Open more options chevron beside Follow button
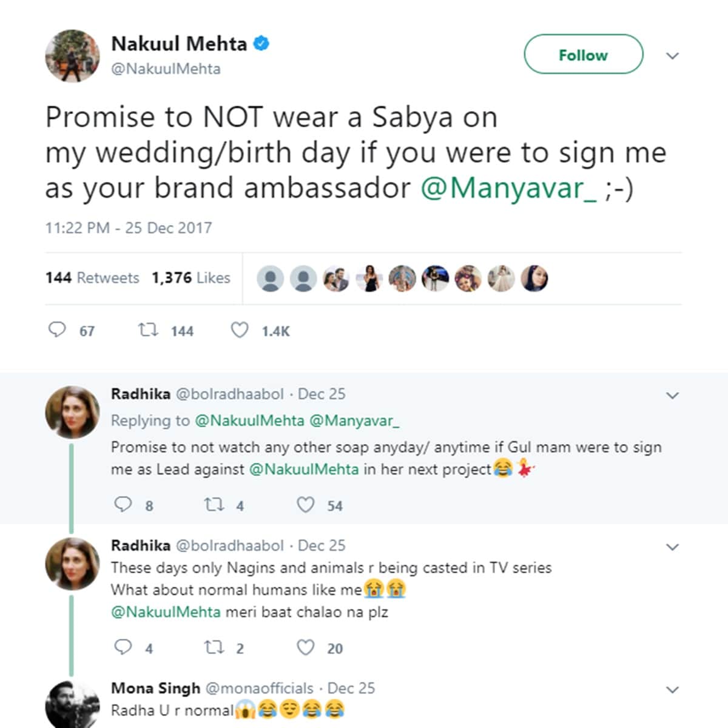 [x=672, y=56]
